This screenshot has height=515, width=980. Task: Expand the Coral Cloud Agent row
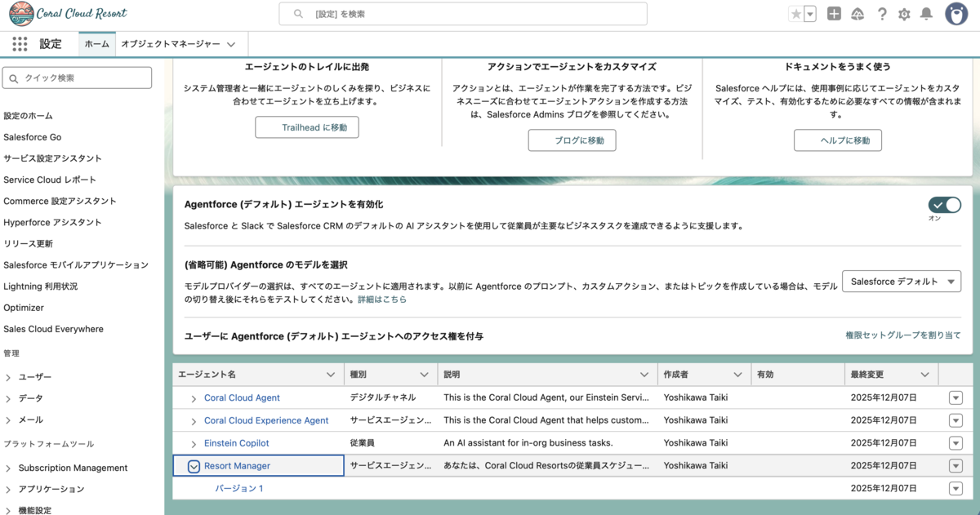194,398
